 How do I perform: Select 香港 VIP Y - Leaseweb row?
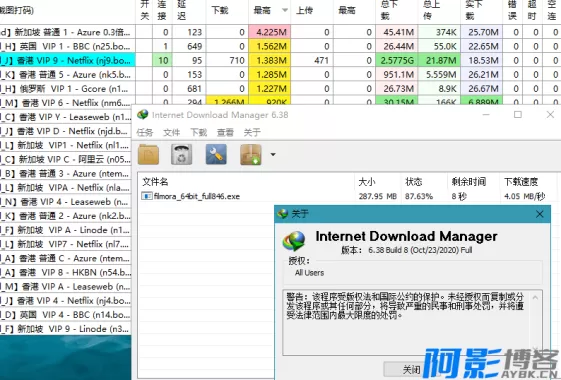[x=66, y=117]
